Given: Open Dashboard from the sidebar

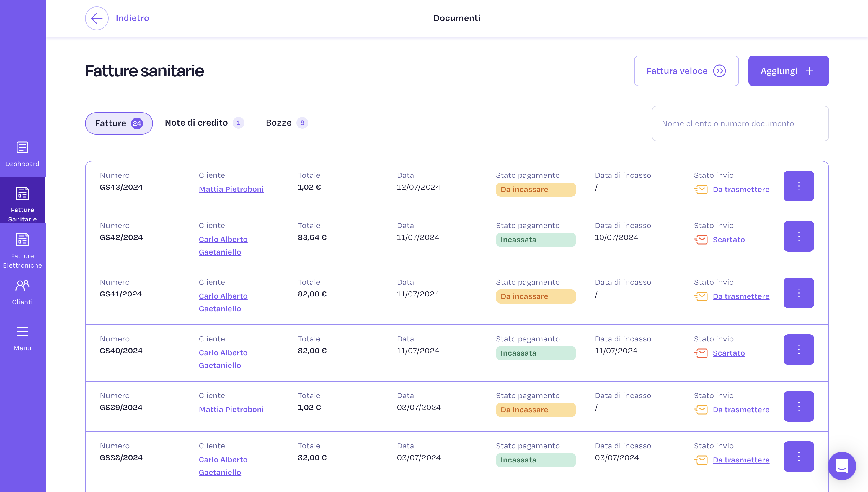Looking at the screenshot, I should click(x=22, y=154).
